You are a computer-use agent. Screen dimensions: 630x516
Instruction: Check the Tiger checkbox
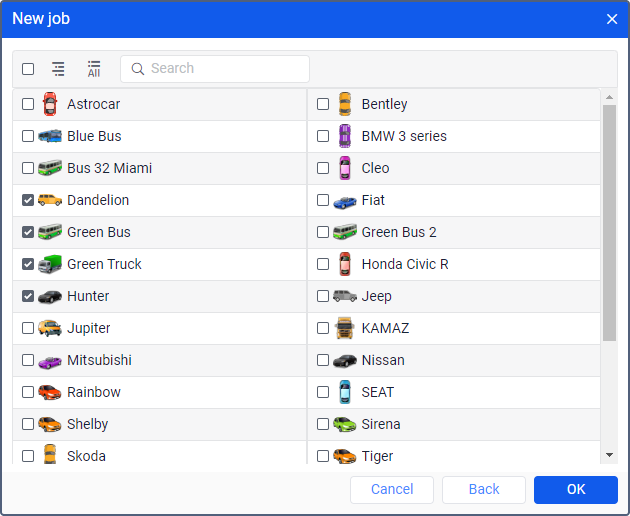(x=323, y=456)
